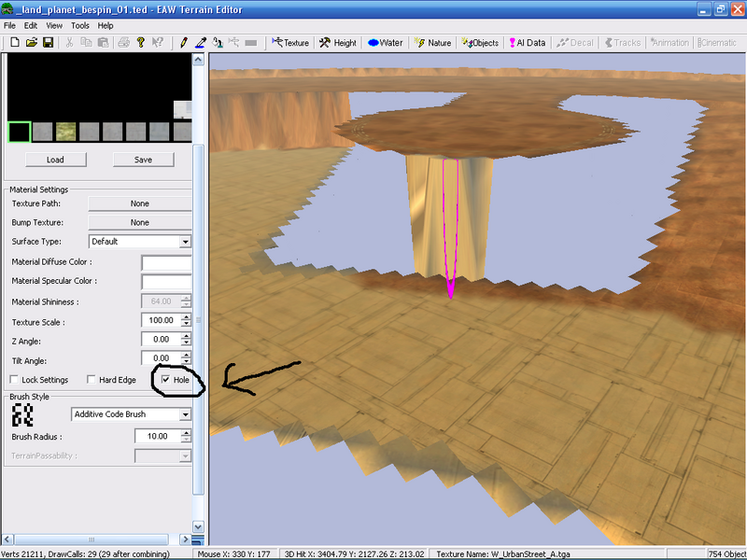
Task: Increase Brush Radius with up arrow
Action: coord(186,433)
